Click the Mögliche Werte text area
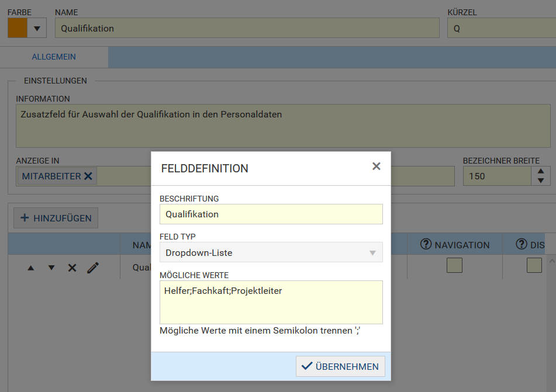 (271, 303)
